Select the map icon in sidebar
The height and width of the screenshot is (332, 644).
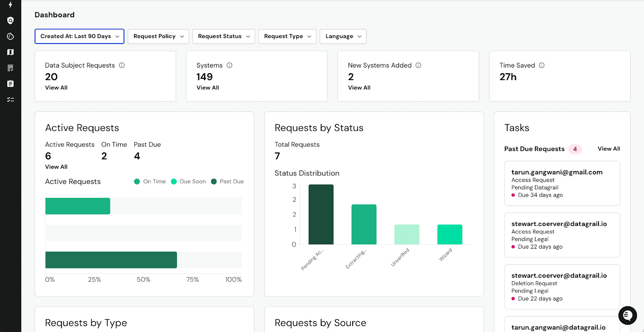(x=10, y=52)
